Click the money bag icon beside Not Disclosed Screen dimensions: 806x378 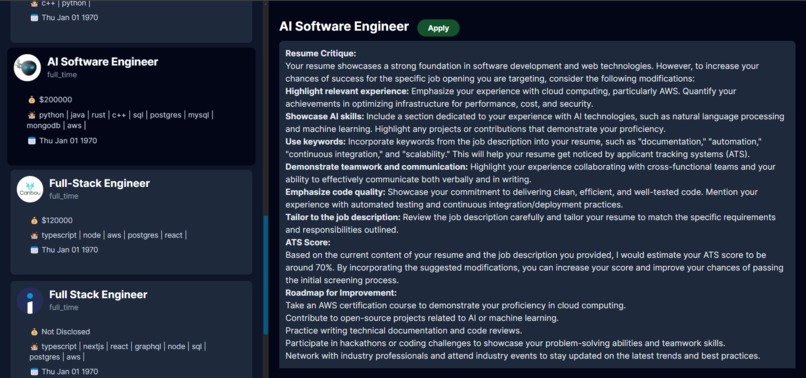(x=34, y=332)
